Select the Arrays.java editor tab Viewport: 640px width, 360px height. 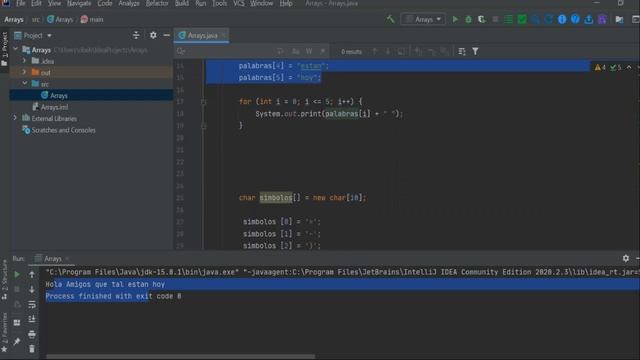point(202,36)
